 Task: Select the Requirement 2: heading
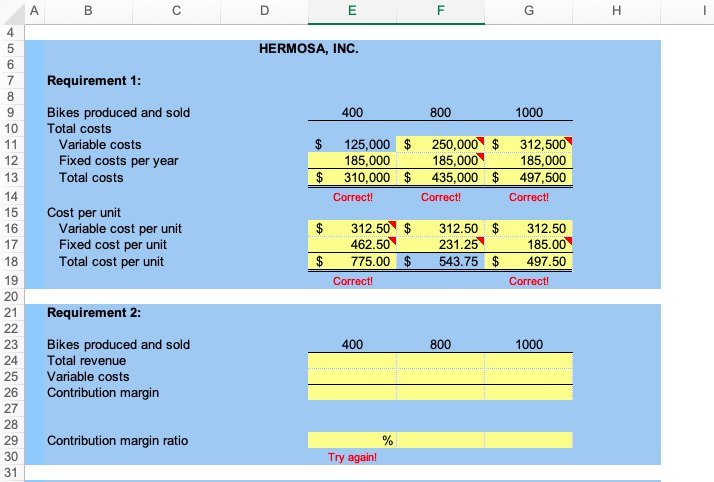coord(94,313)
